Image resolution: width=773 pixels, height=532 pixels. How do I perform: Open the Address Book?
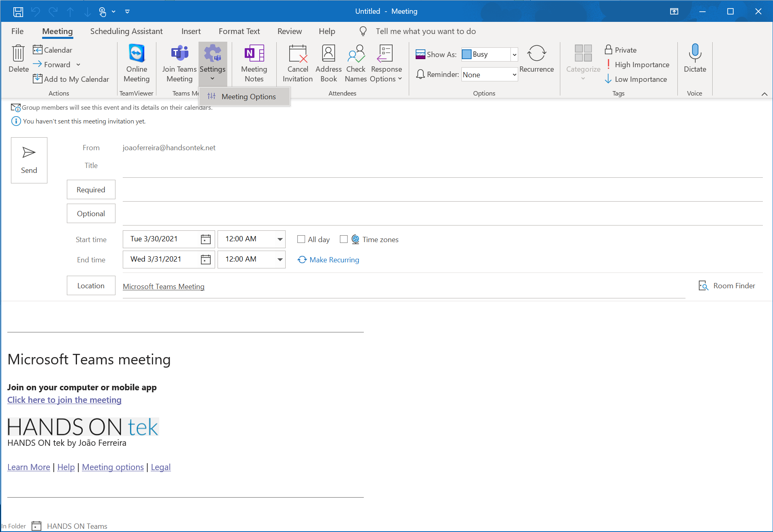pos(328,63)
